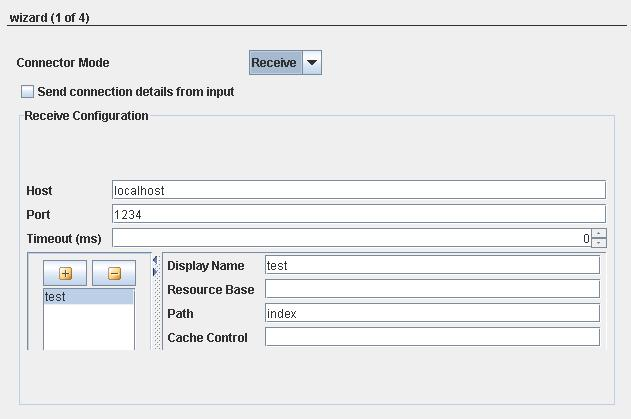Viewport: 631px width, 419px height.
Task: Click the Timeout (ms) value field
Action: pyautogui.click(x=352, y=238)
